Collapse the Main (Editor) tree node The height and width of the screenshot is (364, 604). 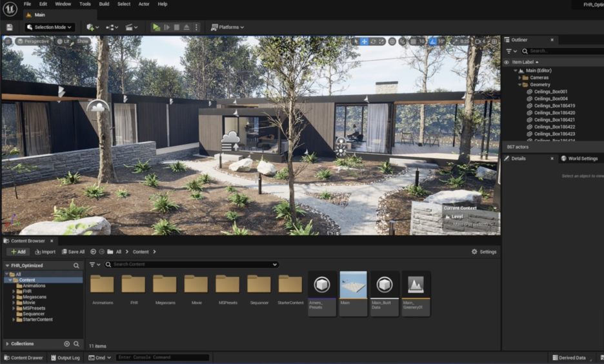pyautogui.click(x=516, y=71)
